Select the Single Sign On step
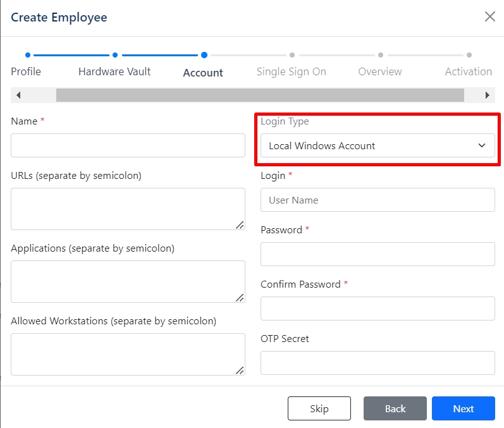Screen dimensions: 504x428 click(x=292, y=71)
